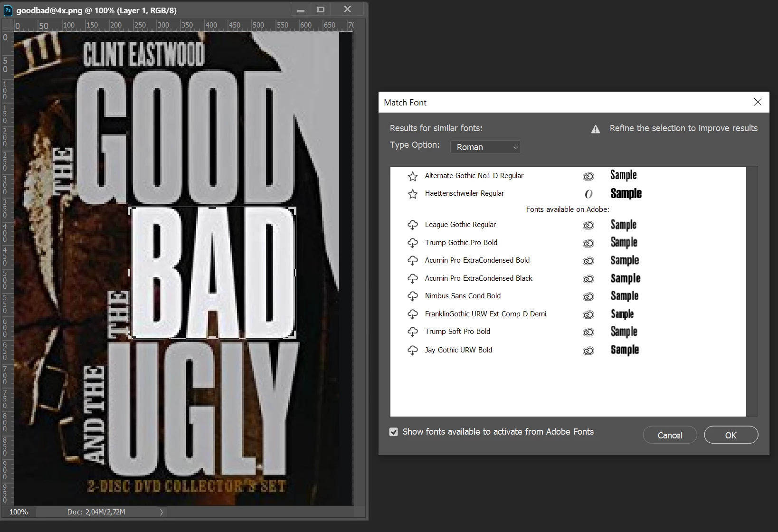778x532 pixels.
Task: Select Nimbus Sans Cond Bold font name
Action: [463, 296]
